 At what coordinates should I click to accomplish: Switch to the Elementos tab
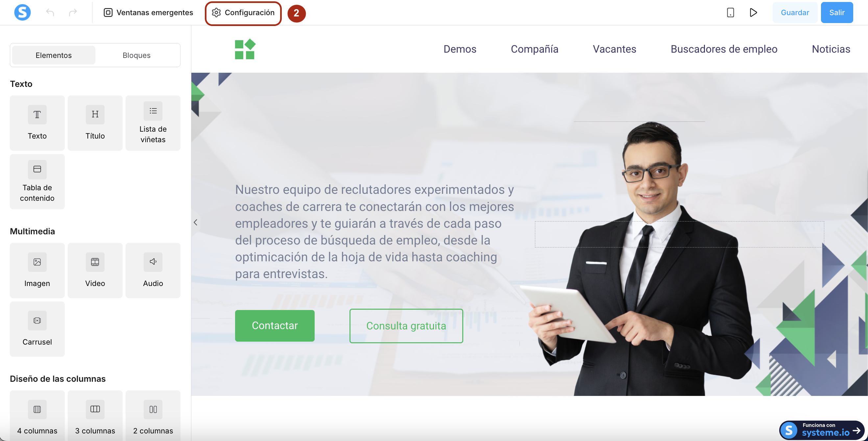point(54,55)
